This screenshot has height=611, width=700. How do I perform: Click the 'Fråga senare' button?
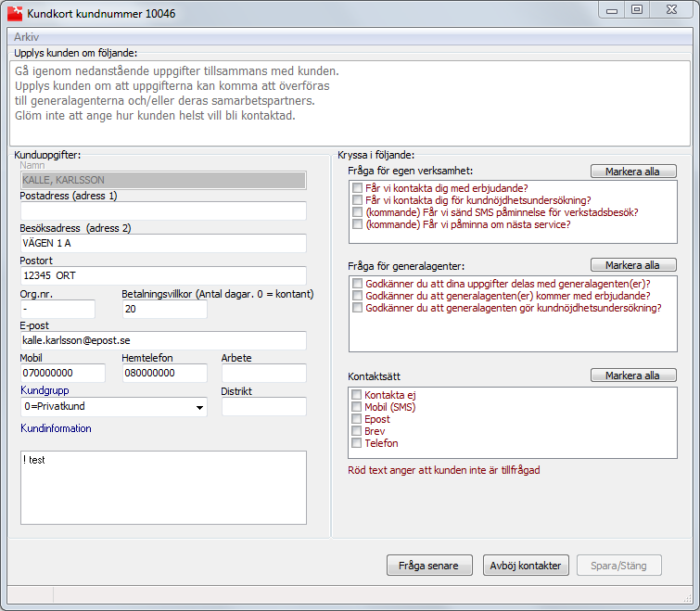coord(429,566)
